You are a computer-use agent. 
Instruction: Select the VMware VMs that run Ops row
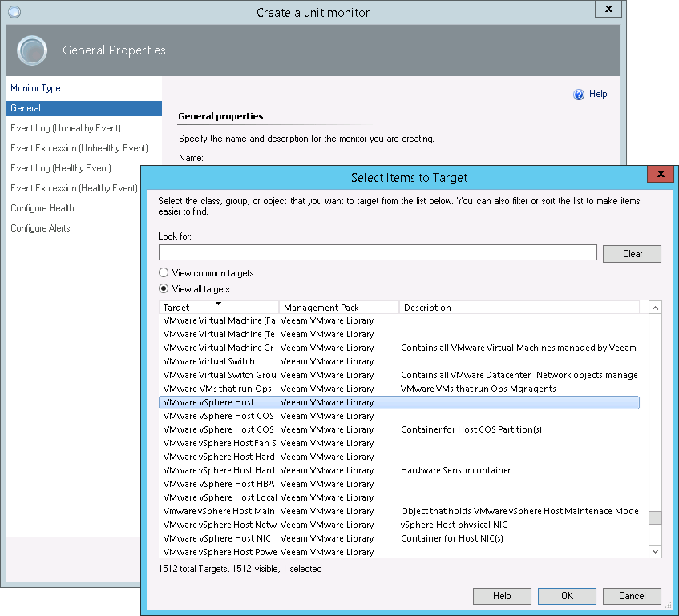(x=399, y=389)
